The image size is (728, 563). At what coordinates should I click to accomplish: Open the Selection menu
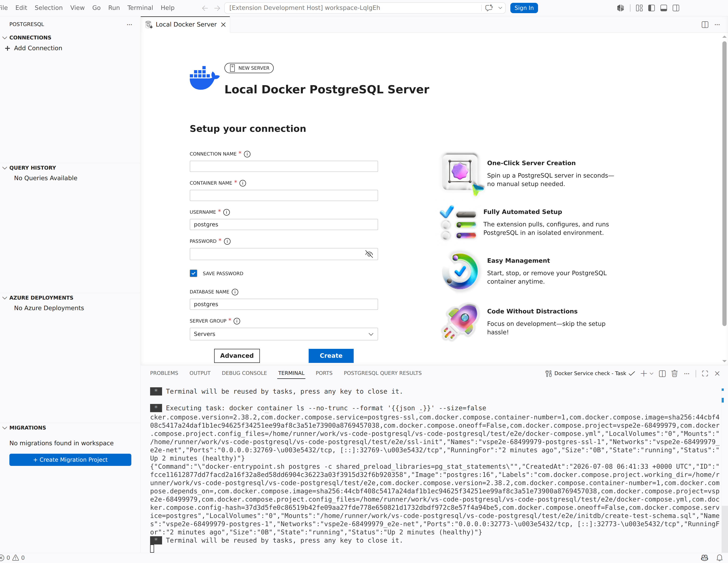coord(49,8)
